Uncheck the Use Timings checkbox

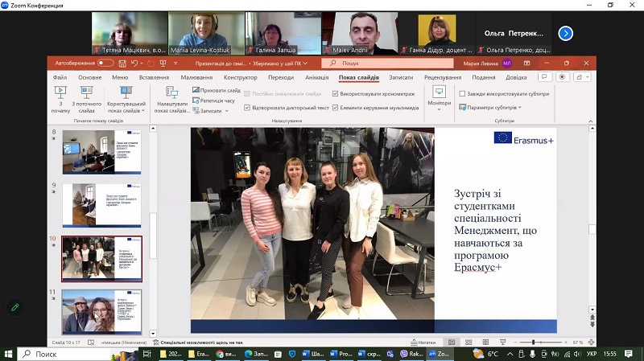(x=336, y=93)
